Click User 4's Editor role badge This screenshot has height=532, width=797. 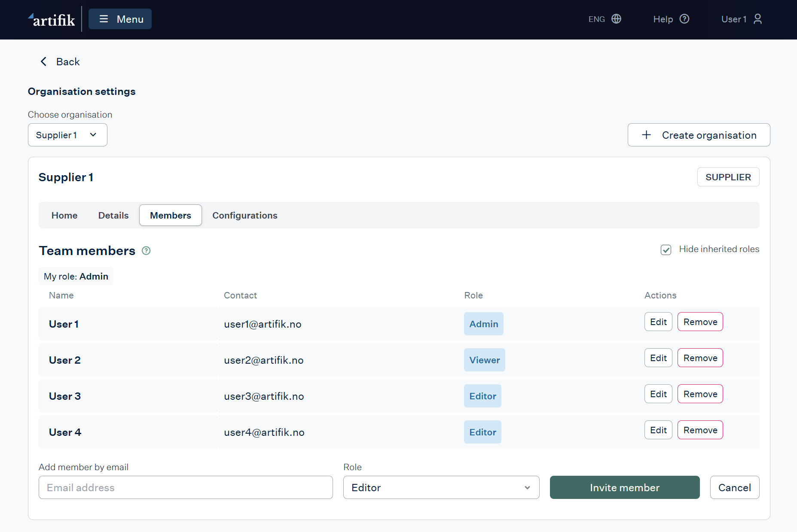click(x=482, y=432)
